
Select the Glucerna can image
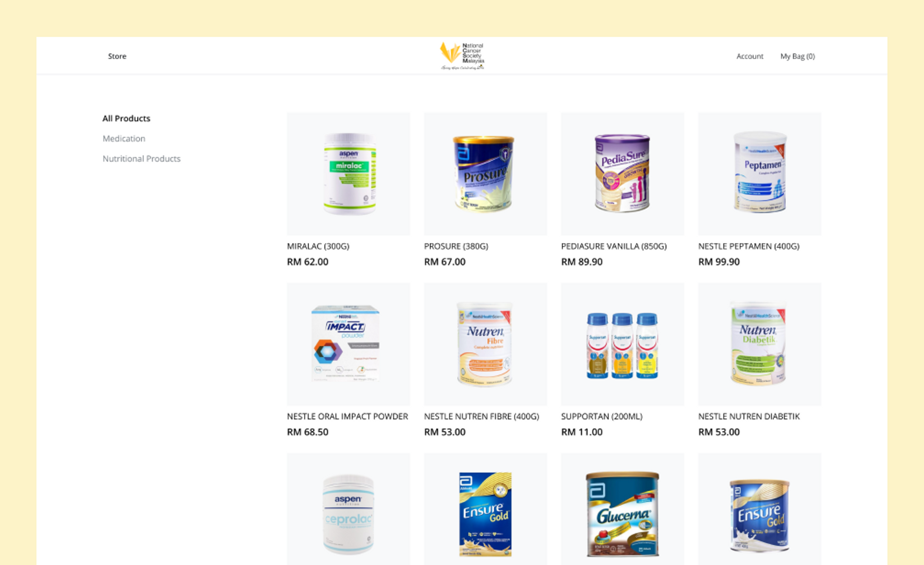[x=623, y=509]
